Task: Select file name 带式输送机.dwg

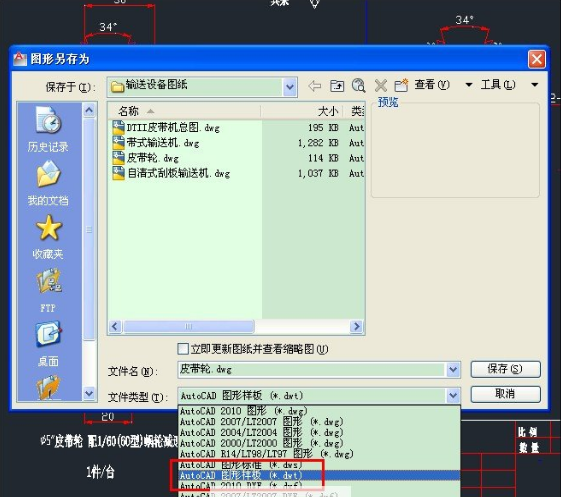Action: click(163, 143)
